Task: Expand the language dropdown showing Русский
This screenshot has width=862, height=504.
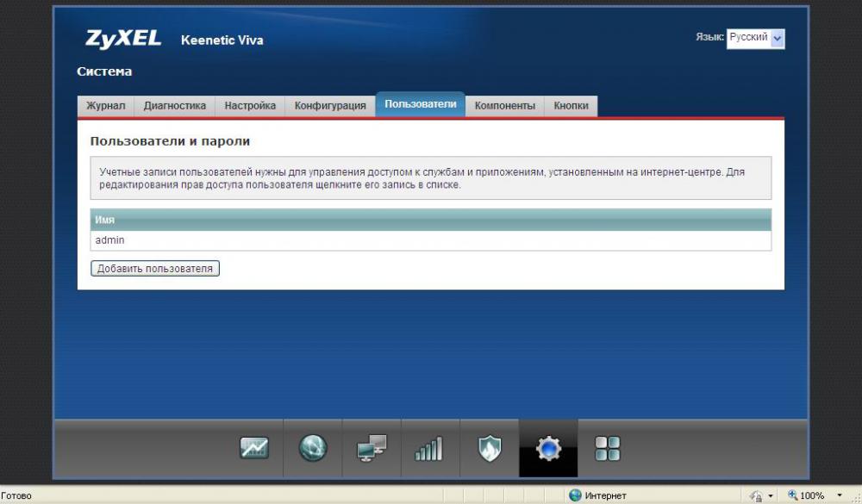Action: 755,39
